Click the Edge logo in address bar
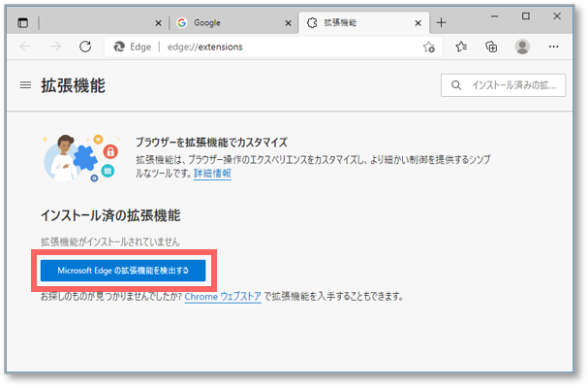The height and width of the screenshot is (387, 588). click(x=119, y=47)
